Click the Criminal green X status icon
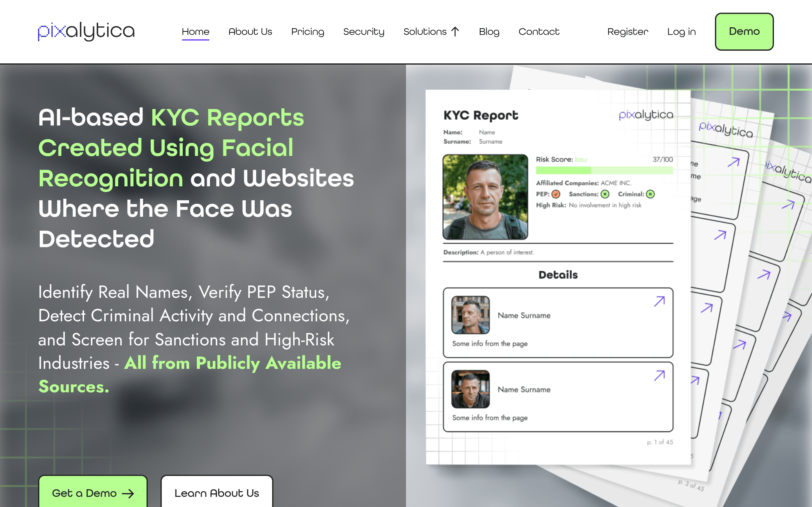The image size is (812, 507). click(650, 194)
